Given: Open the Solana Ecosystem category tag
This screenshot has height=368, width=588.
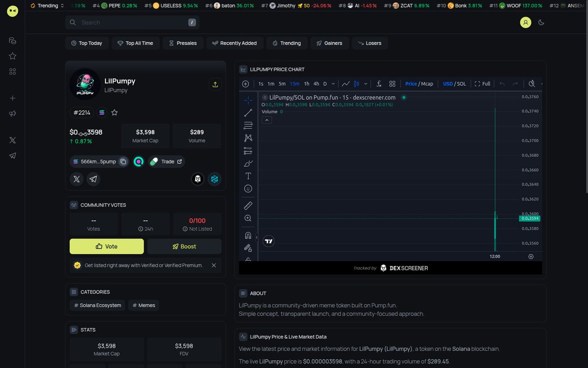Looking at the screenshot, I should coord(98,305).
